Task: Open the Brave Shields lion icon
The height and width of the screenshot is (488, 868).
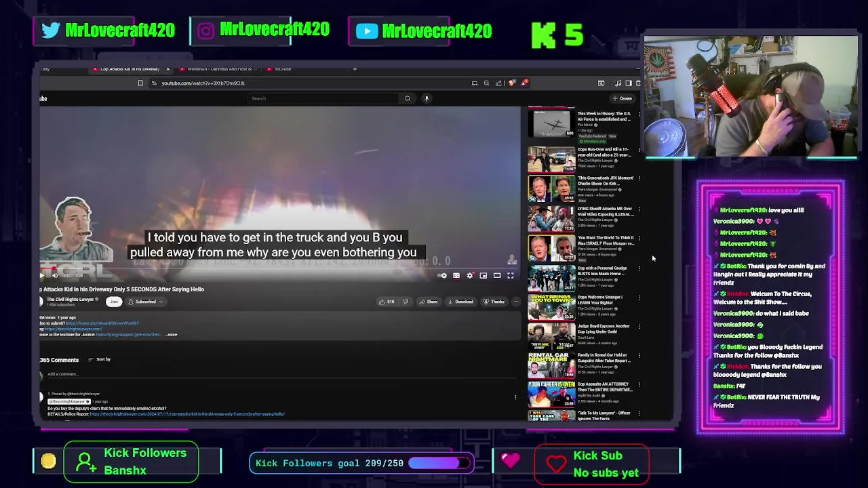Action: pyautogui.click(x=512, y=83)
